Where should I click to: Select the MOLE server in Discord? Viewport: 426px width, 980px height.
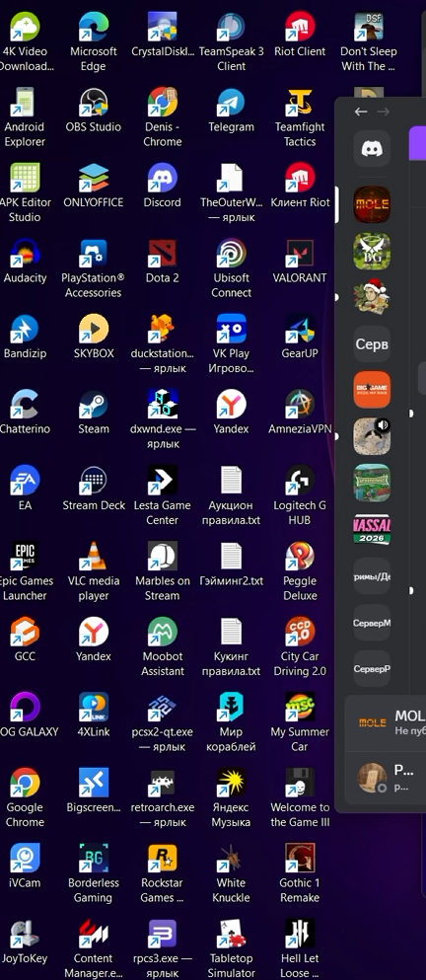372,204
